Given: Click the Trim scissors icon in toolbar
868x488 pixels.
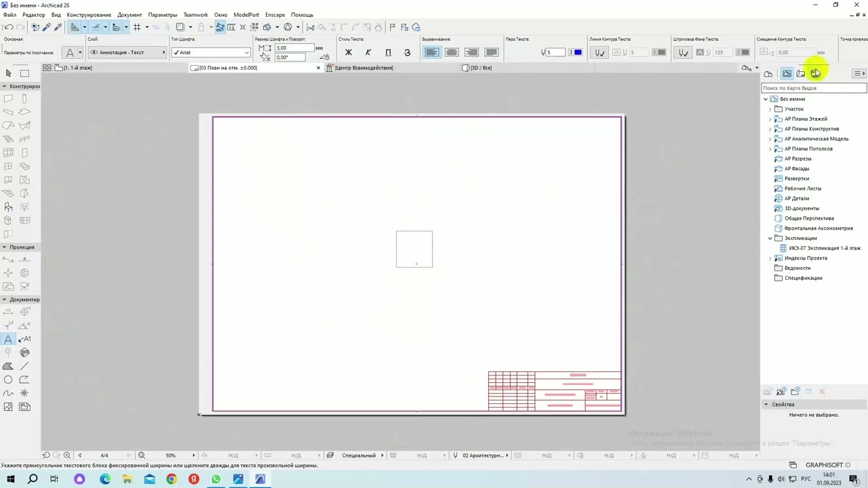Looking at the screenshot, I should pyautogui.click(x=311, y=27).
